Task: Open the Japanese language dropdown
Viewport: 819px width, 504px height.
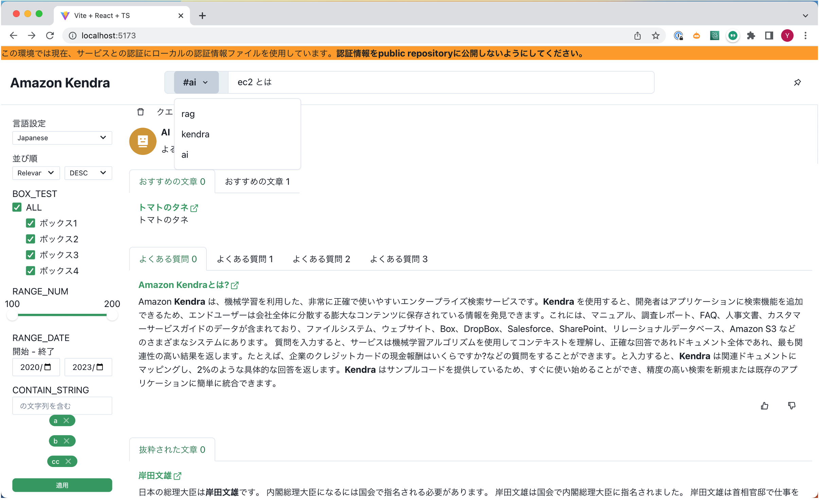Action: click(x=62, y=138)
